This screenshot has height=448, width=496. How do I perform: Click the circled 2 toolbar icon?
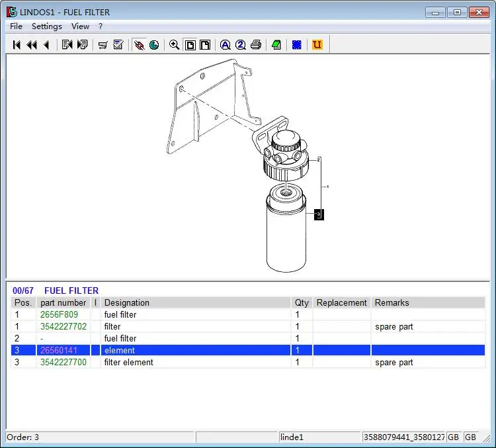pos(241,45)
